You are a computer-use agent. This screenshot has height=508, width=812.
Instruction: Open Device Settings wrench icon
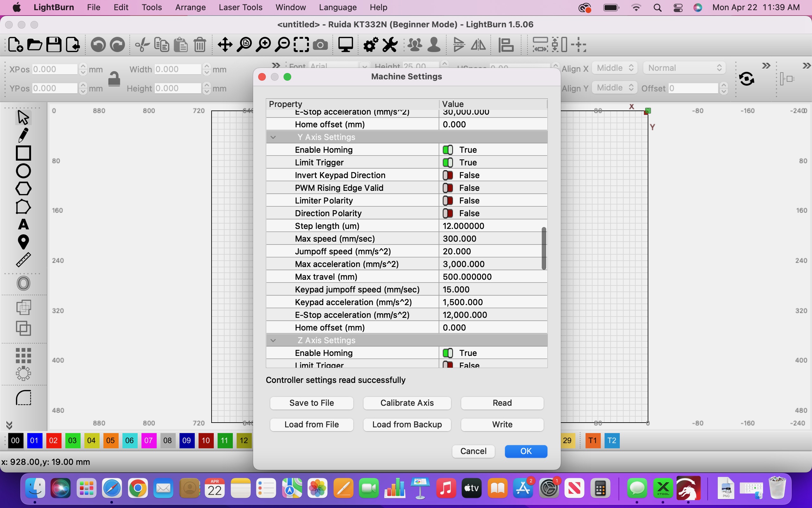(390, 45)
